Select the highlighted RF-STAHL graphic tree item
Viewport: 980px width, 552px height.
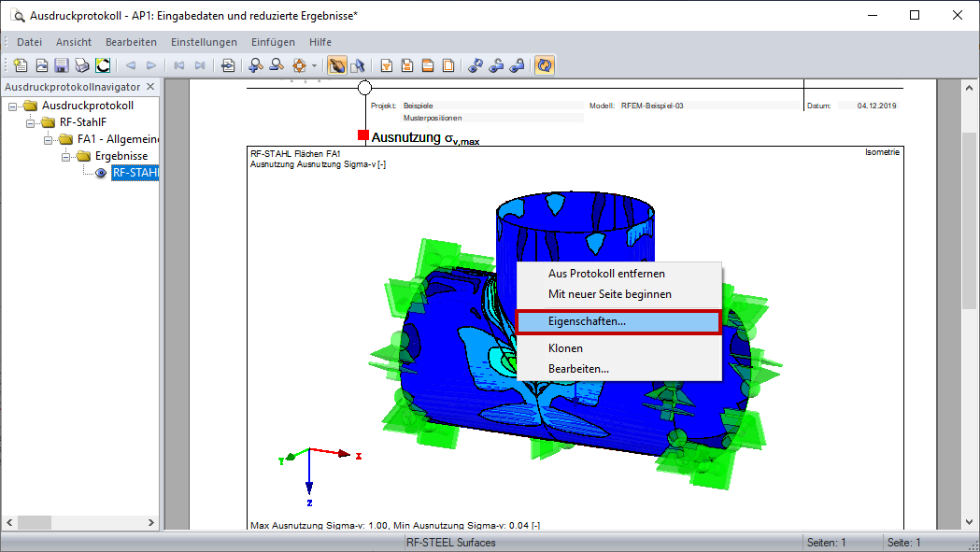[x=135, y=173]
